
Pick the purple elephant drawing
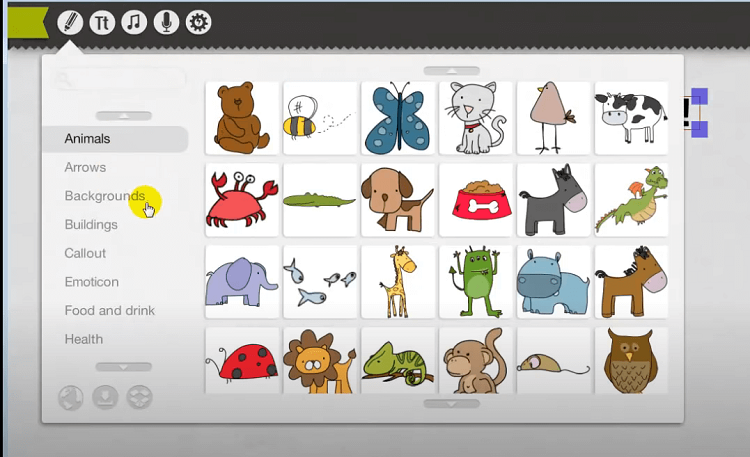click(x=242, y=282)
